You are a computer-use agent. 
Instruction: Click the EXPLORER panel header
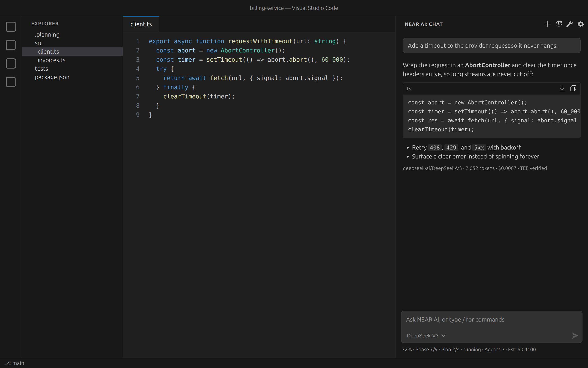pyautogui.click(x=45, y=24)
